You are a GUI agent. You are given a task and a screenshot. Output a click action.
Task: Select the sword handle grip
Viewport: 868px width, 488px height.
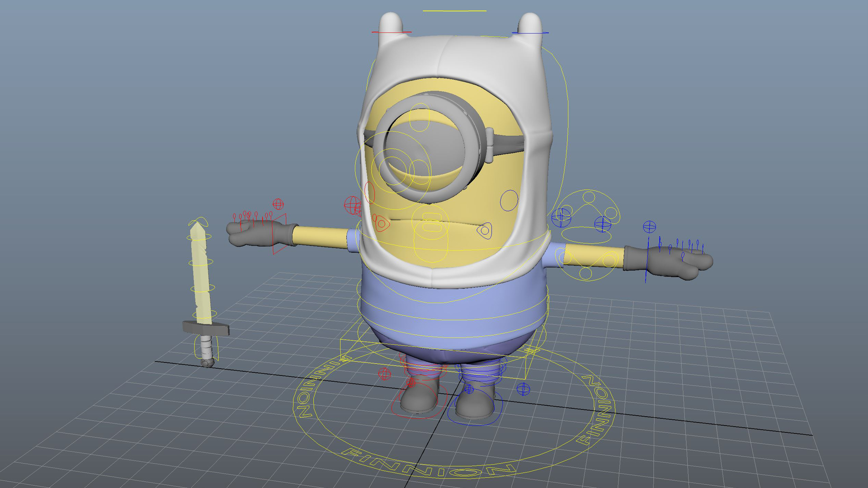(206, 347)
